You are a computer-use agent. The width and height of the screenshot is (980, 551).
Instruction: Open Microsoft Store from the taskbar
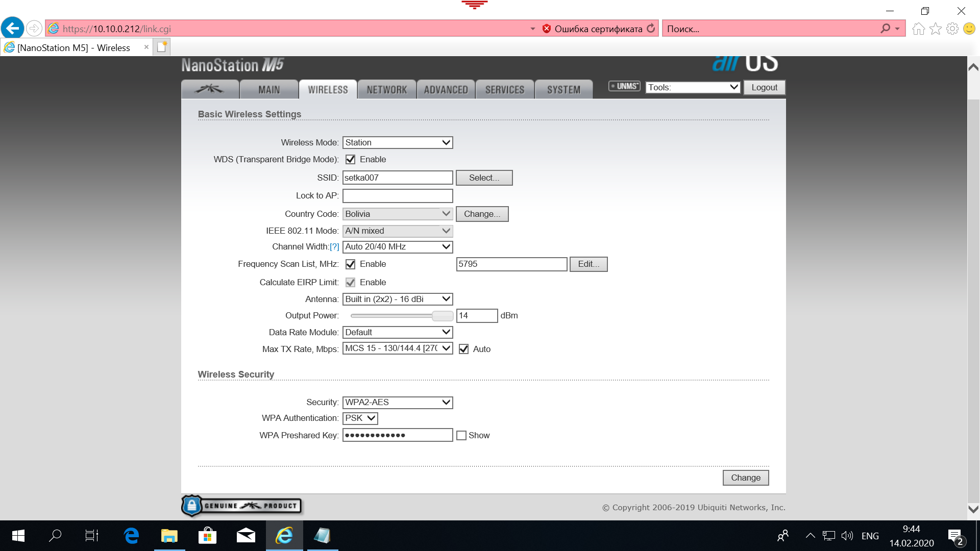(x=207, y=536)
